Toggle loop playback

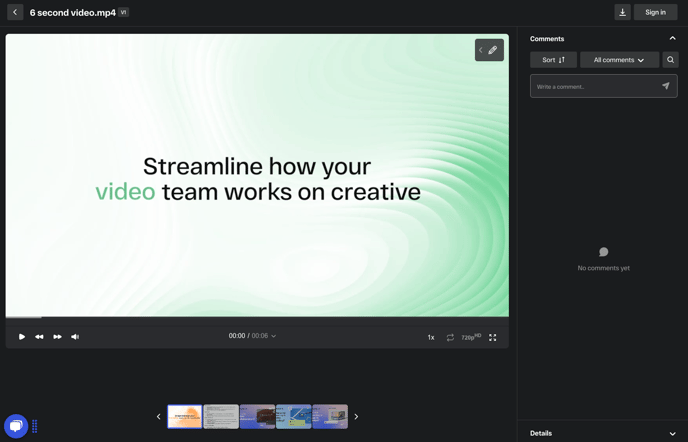coord(450,337)
